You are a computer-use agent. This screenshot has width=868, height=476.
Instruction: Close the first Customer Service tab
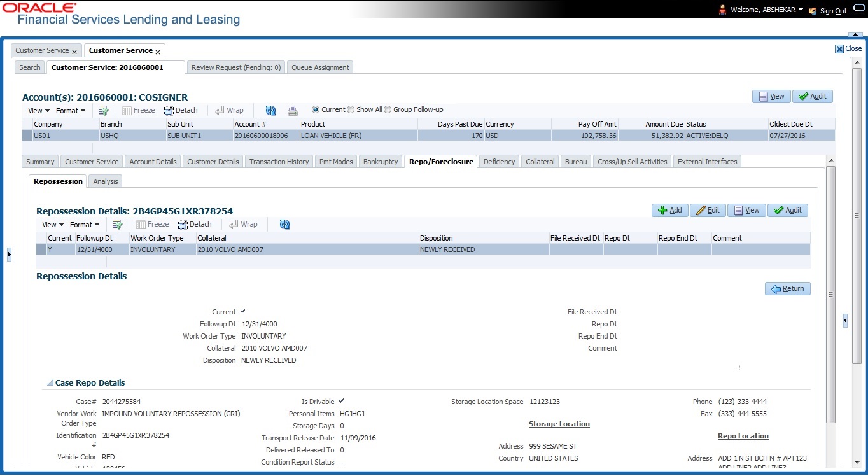pyautogui.click(x=74, y=51)
